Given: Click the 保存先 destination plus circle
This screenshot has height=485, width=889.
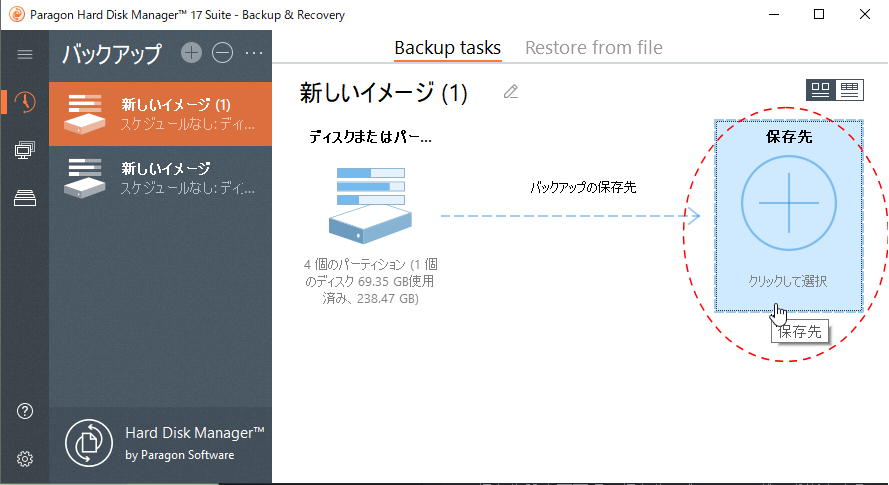Looking at the screenshot, I should pyautogui.click(x=788, y=203).
